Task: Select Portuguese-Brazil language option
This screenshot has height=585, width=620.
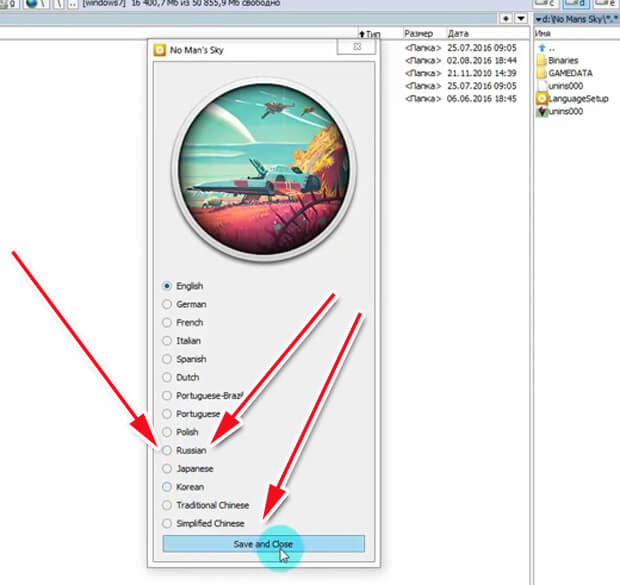Action: pyautogui.click(x=167, y=396)
